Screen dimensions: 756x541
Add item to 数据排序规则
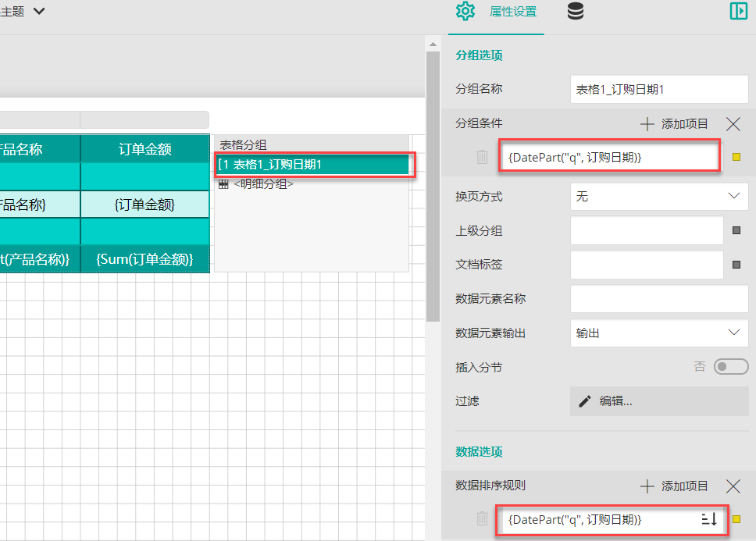[675, 486]
